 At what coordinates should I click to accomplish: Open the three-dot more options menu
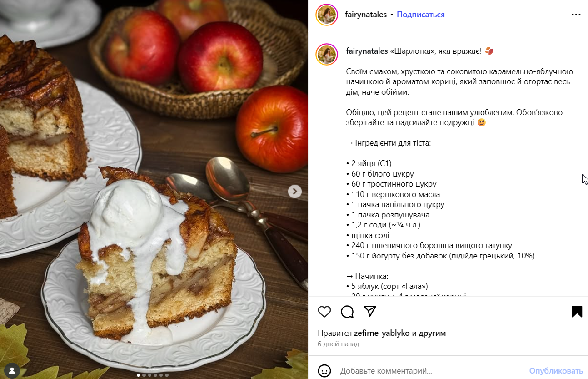(576, 15)
